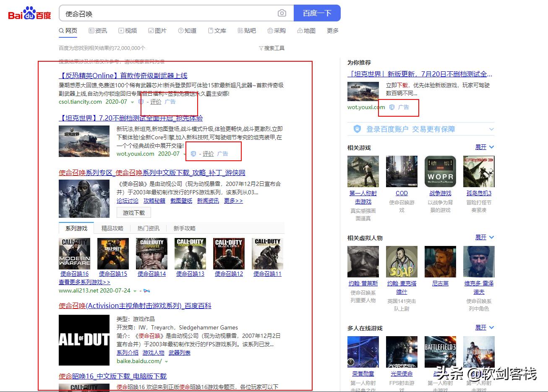This screenshot has width=548, height=392.
Task: Click the shield icon under tank world result
Action: point(193,154)
